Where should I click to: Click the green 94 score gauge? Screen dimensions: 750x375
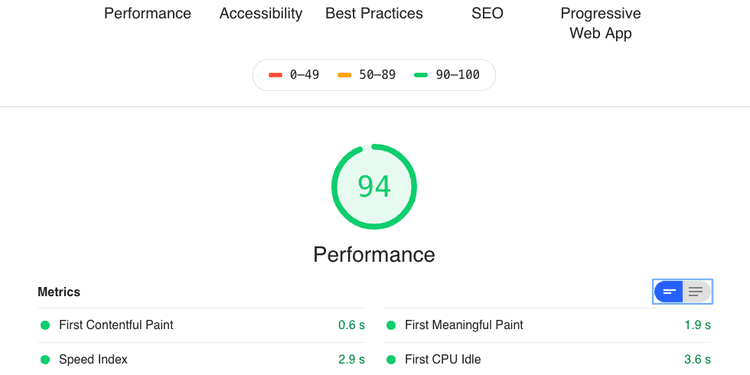click(x=374, y=187)
